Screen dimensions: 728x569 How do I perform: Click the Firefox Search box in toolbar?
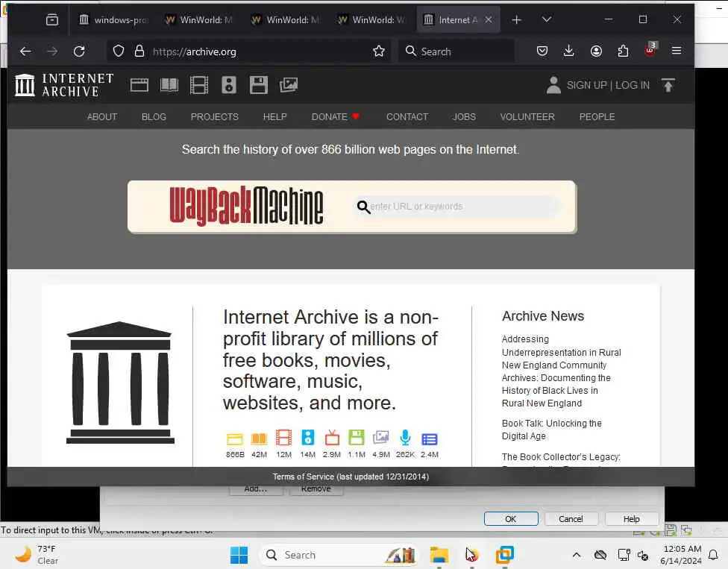[x=456, y=51]
